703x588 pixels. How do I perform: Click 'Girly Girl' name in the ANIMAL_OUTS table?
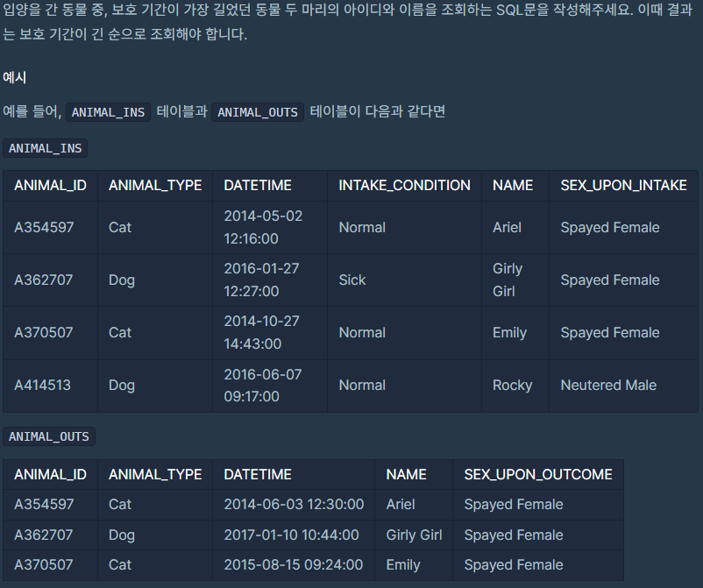coord(415,535)
